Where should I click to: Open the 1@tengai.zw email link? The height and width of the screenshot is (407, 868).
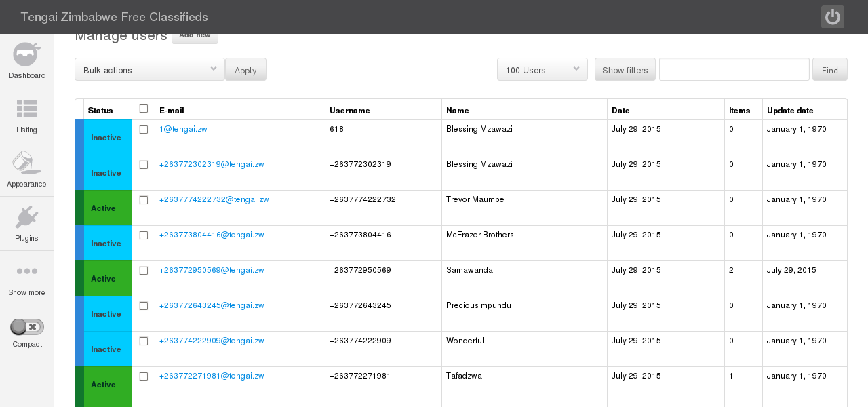183,129
